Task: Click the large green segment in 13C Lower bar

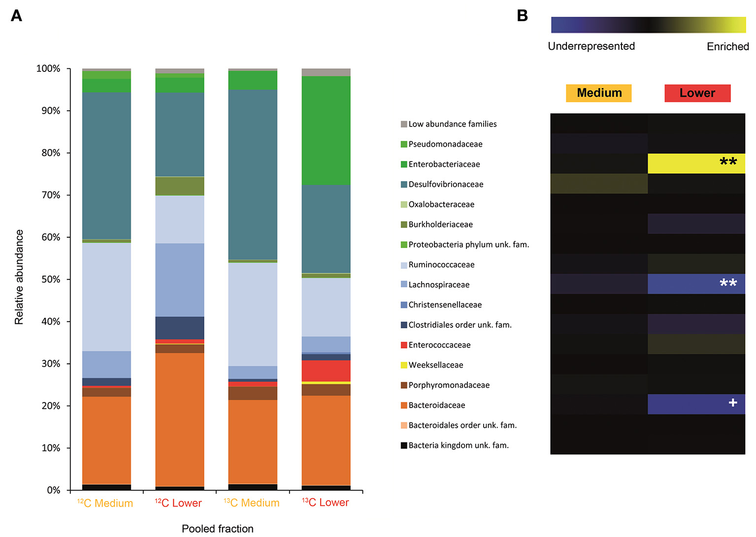Action: (326, 130)
